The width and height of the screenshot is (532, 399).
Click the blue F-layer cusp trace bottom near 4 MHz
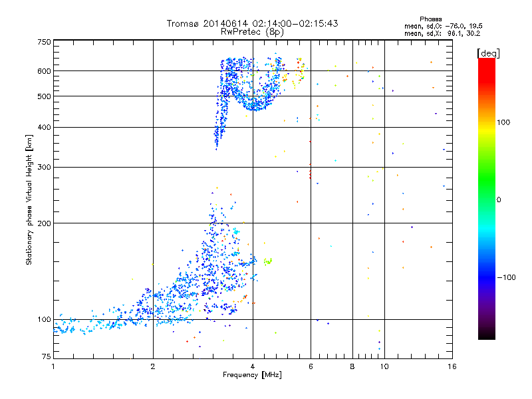[255, 107]
